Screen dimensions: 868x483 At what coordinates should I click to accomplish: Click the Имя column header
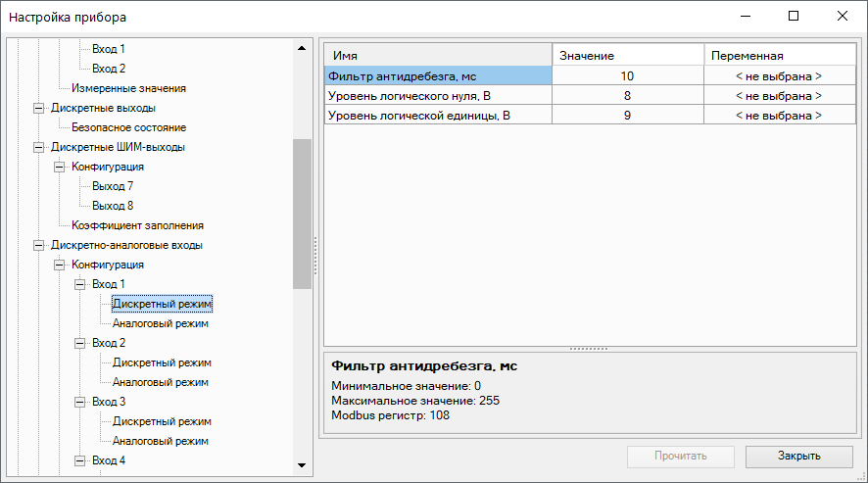click(x=438, y=56)
